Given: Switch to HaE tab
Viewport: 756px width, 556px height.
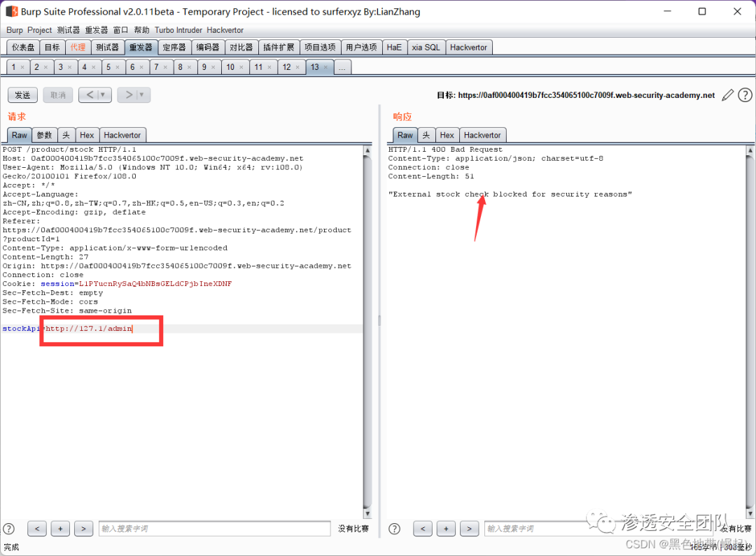Looking at the screenshot, I should tap(394, 48).
